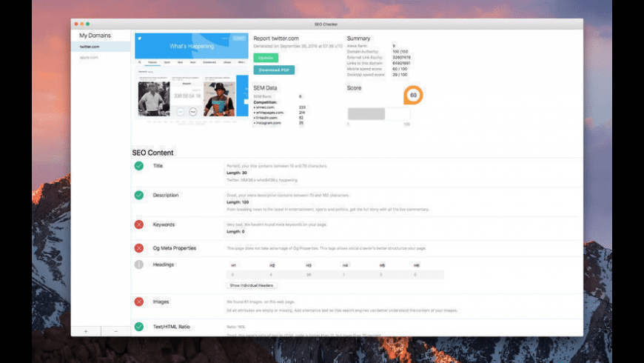The width and height of the screenshot is (644, 363).
Task: Click the 'Images' row label
Action: coord(161,302)
